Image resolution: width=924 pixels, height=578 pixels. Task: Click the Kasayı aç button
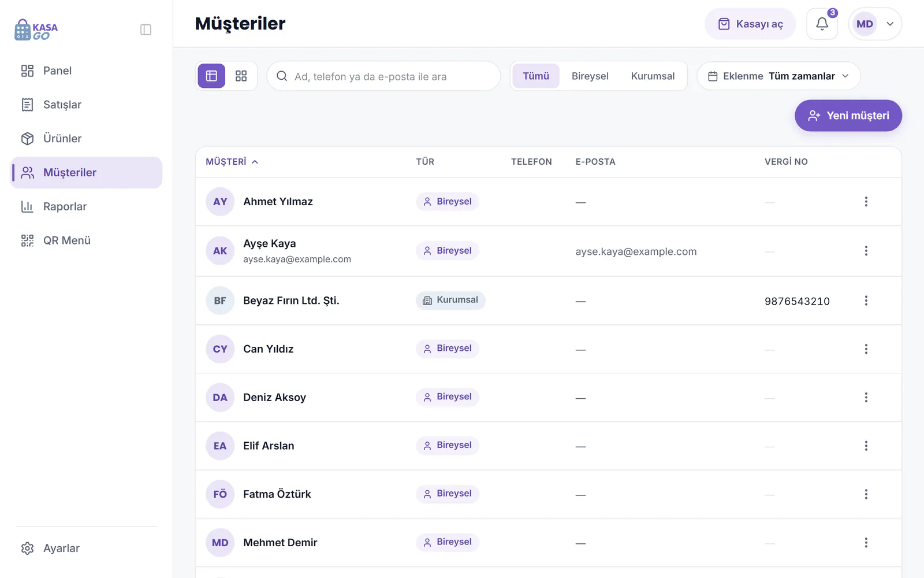click(750, 24)
